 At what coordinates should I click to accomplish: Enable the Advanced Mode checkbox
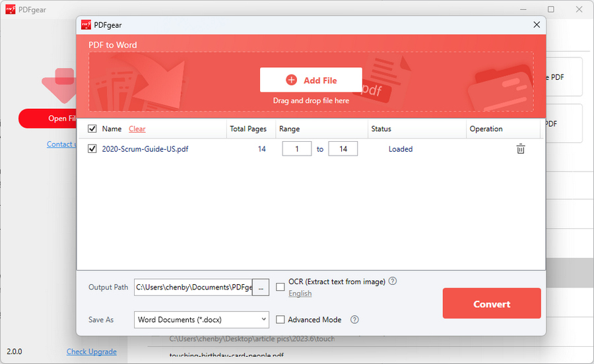280,320
